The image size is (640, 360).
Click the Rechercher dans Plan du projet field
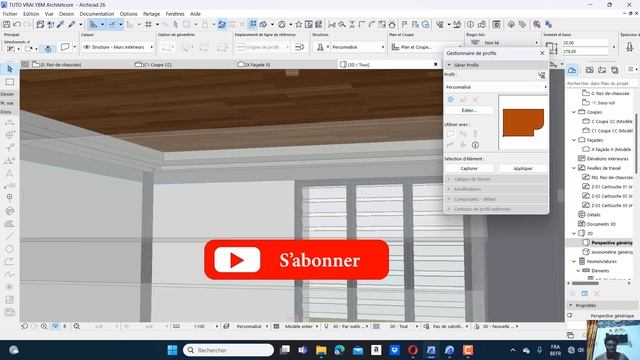tap(602, 83)
